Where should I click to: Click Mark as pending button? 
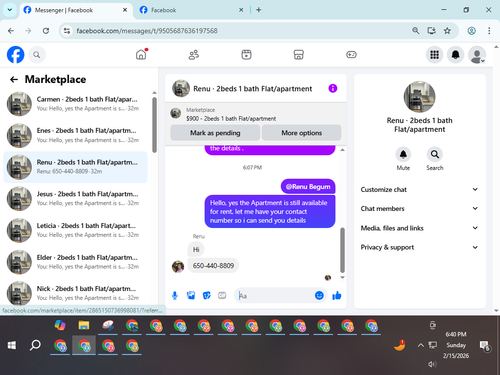(215, 133)
